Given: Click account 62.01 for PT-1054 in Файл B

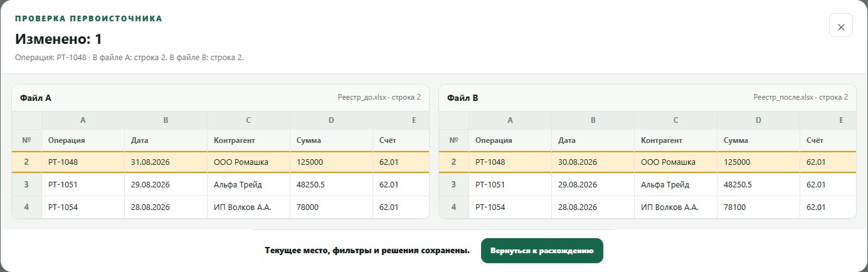Looking at the screenshot, I should coord(828,207).
